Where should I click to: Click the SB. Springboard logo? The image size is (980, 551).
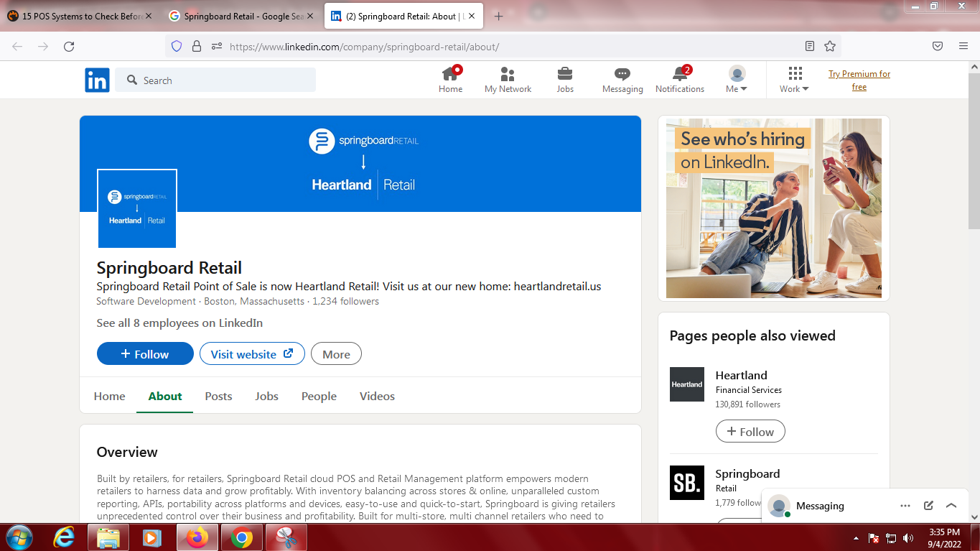click(x=687, y=483)
